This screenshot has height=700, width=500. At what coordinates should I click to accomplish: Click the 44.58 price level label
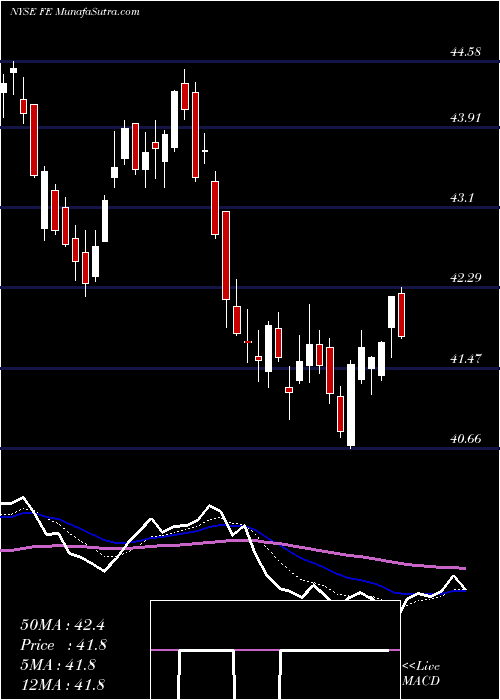[465, 52]
